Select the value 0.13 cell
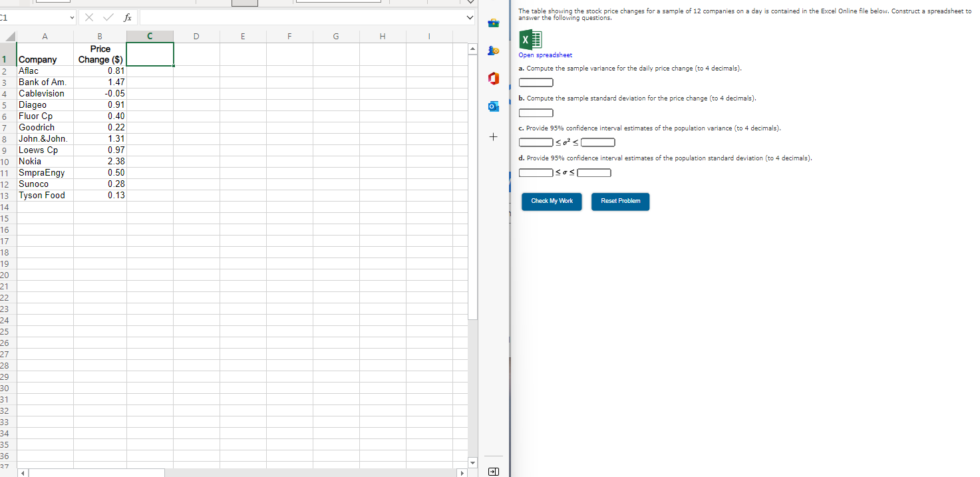 pyautogui.click(x=100, y=195)
